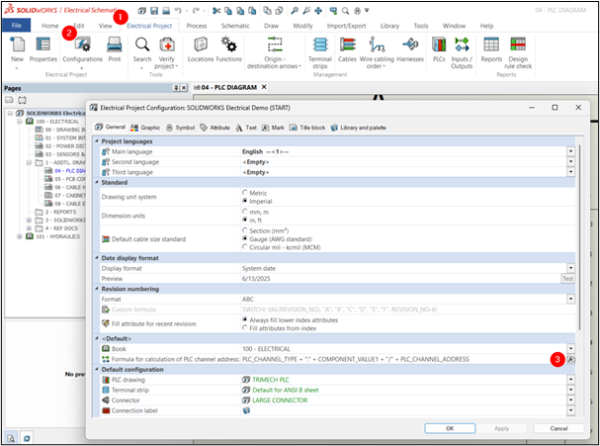The height and width of the screenshot is (446, 600).
Task: Click the Cancel button
Action: click(559, 428)
